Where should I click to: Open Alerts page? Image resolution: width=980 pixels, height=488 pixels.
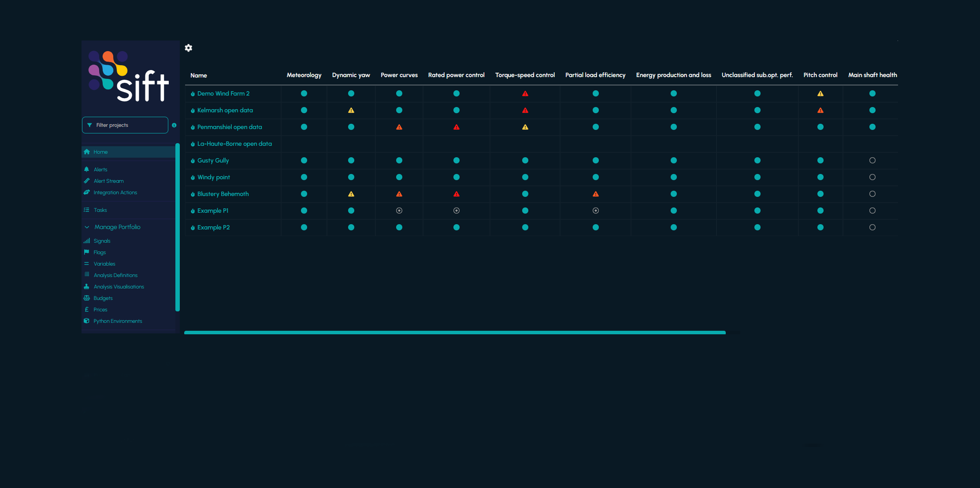coord(100,170)
